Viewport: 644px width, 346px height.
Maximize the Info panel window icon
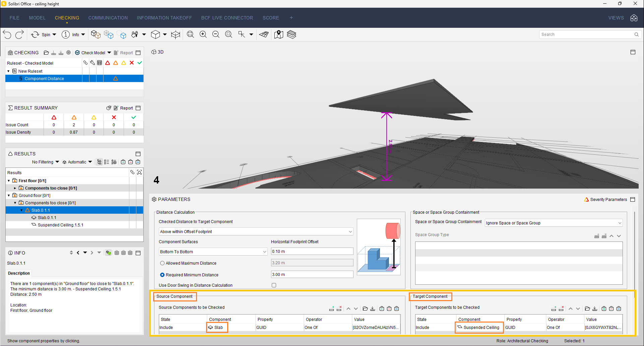point(138,253)
